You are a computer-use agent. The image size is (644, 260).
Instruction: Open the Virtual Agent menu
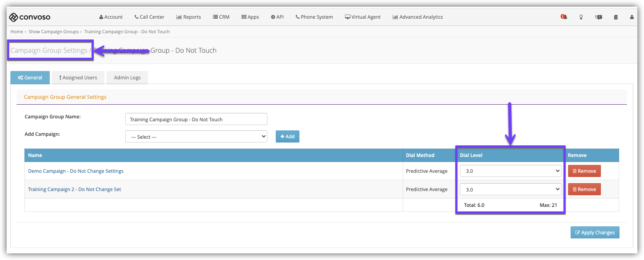[362, 17]
